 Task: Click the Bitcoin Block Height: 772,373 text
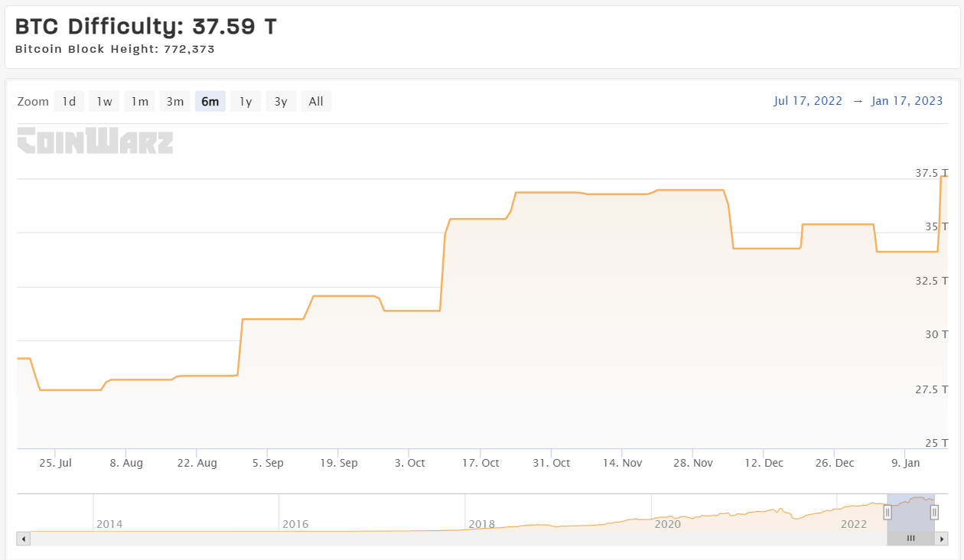115,49
